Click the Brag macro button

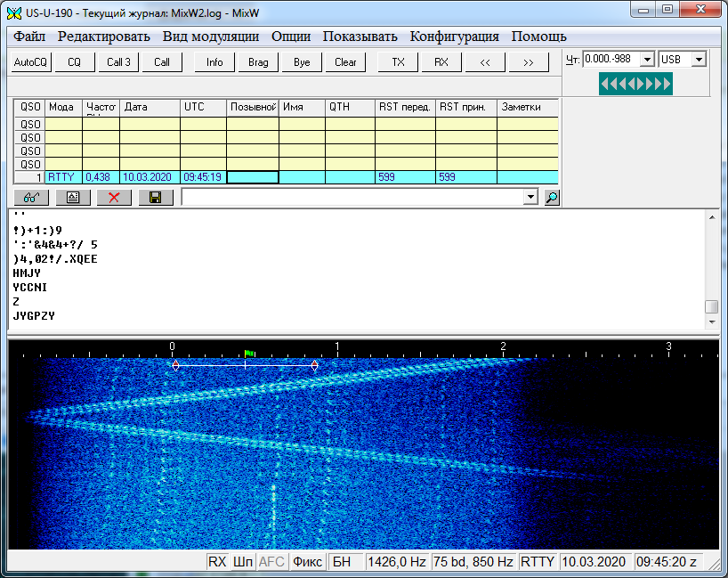(x=258, y=62)
